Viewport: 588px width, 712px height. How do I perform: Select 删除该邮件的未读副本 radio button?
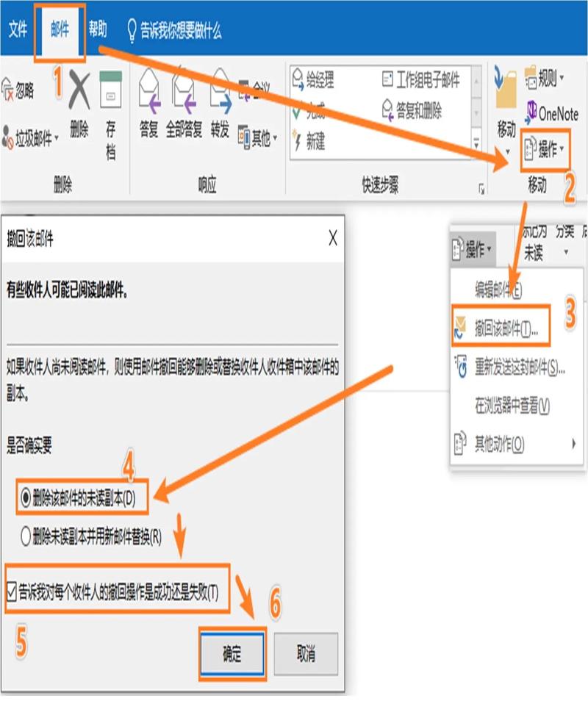click(26, 499)
